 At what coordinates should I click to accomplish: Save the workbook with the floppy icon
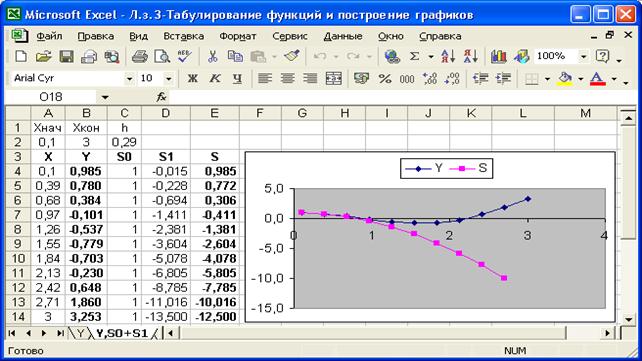tap(66, 56)
